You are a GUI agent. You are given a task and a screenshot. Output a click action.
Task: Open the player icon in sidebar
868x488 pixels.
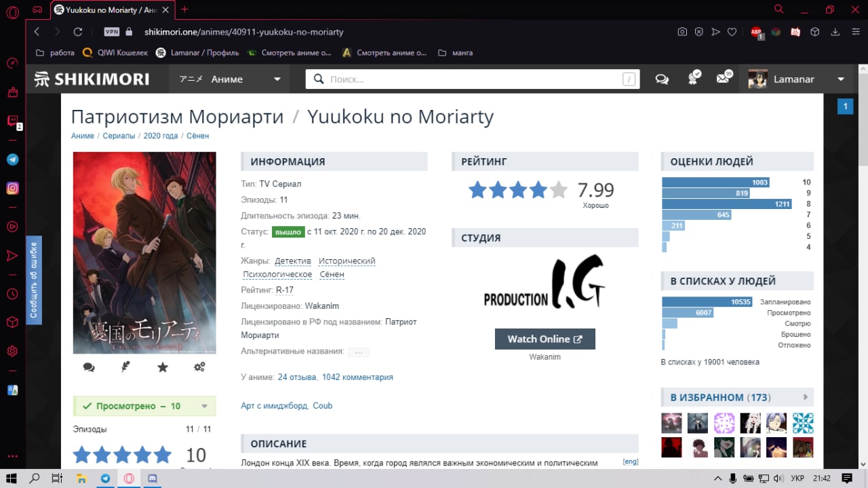(12, 227)
